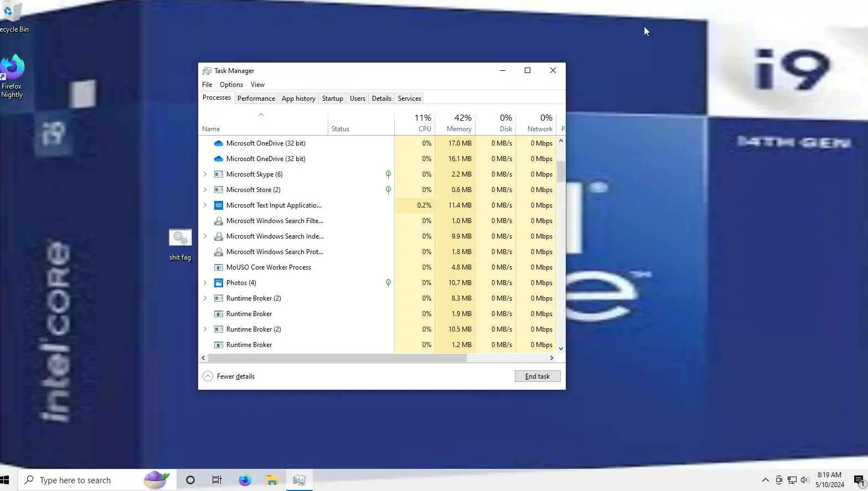
Task: Click MoUSO Core Worker Process icon
Action: pos(219,267)
